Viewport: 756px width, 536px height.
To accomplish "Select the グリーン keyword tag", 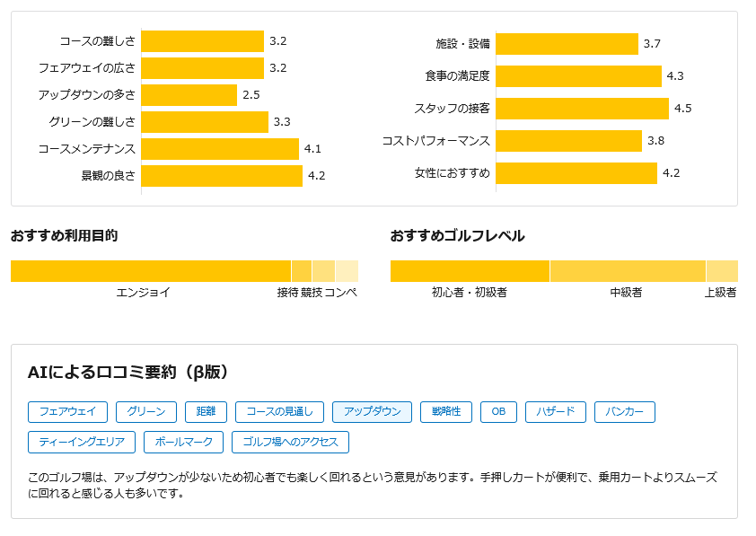I will (147, 412).
